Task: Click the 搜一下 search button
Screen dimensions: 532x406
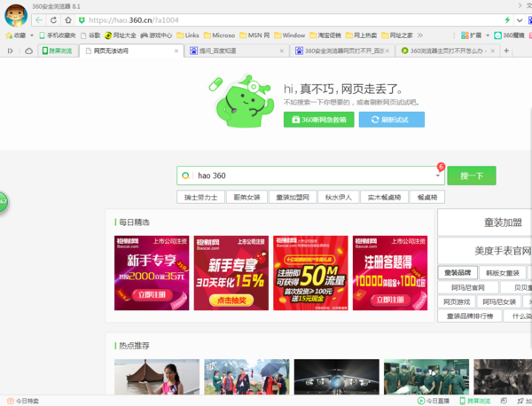Action: pos(472,176)
